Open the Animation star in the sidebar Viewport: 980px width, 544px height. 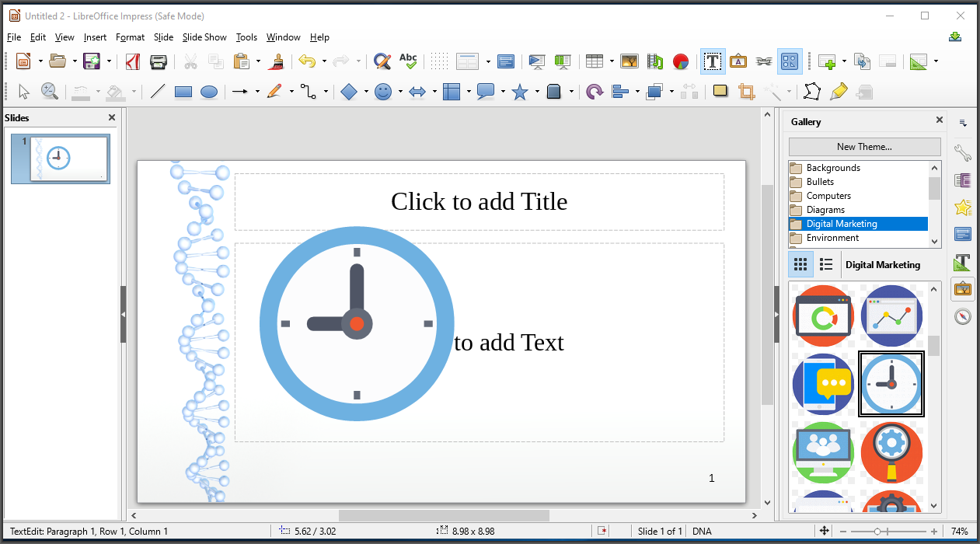[x=963, y=207]
